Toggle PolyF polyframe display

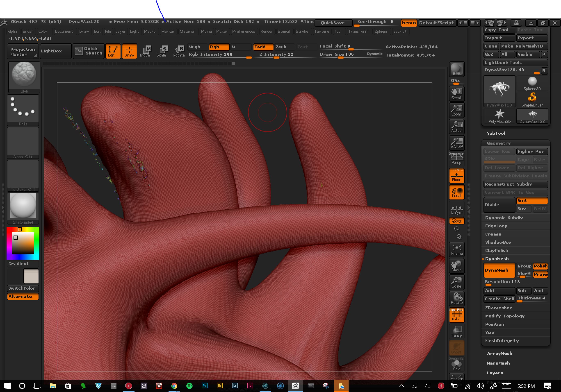tap(456, 315)
